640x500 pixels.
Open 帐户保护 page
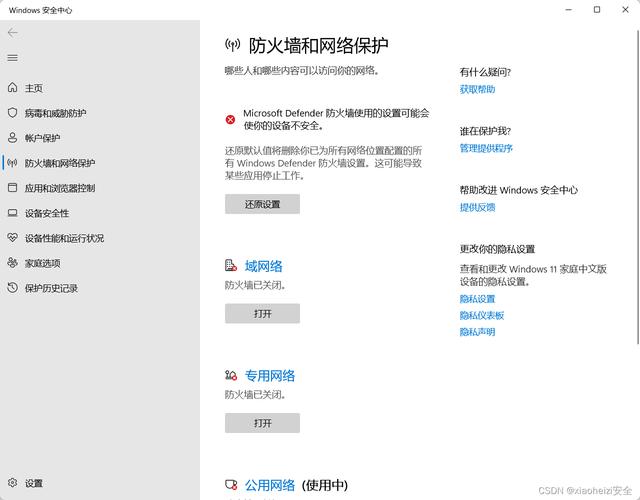pyautogui.click(x=42, y=138)
